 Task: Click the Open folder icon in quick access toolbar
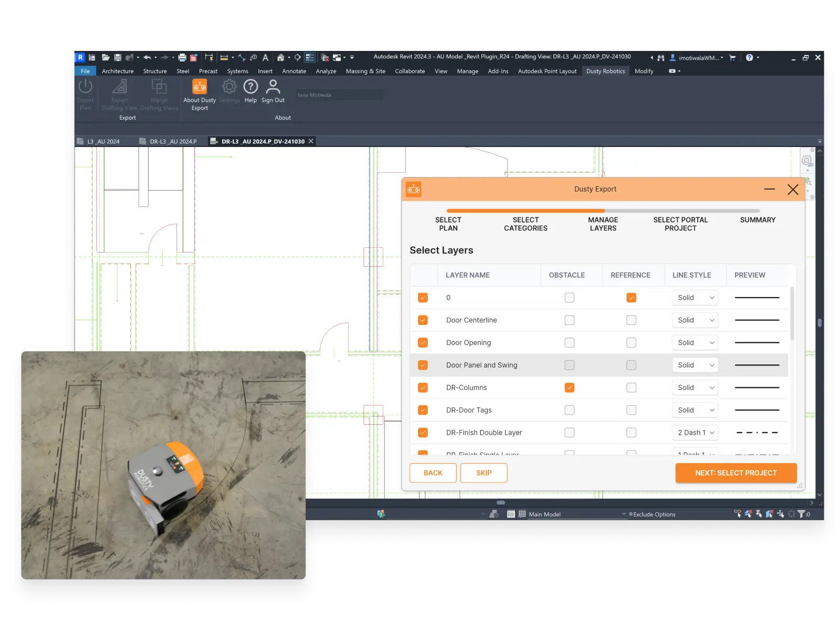(106, 58)
